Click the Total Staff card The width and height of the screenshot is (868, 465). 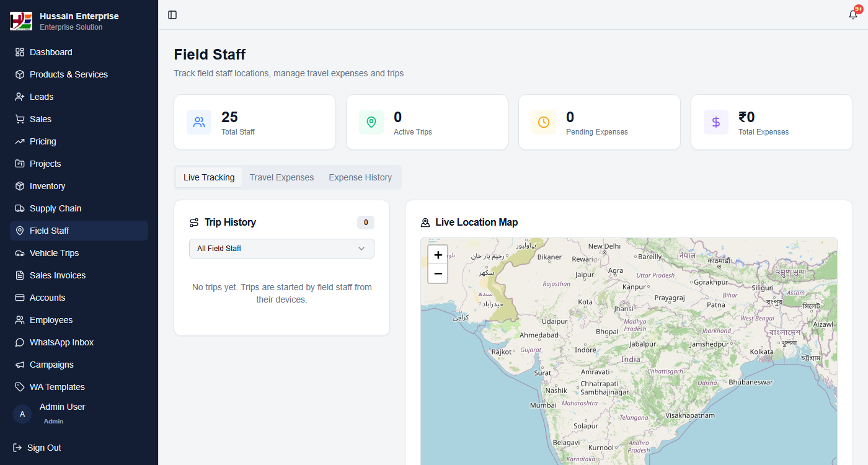[255, 122]
